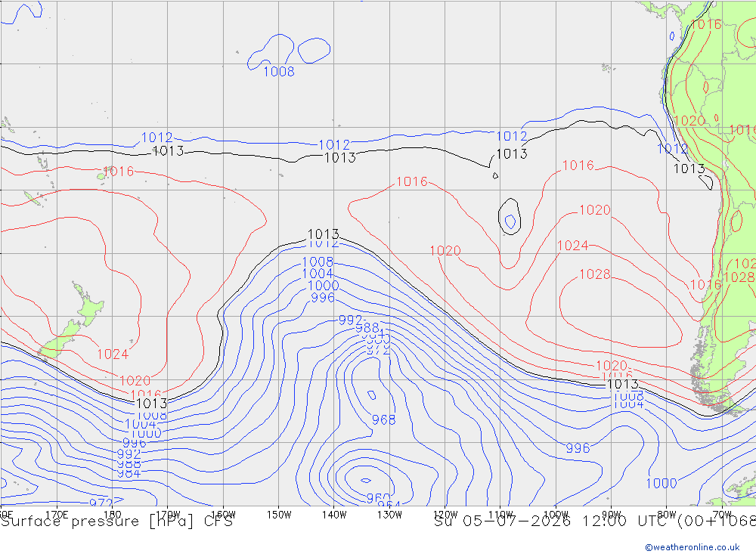Select the 170W longitude axis label
The image size is (756, 554).
tap(168, 515)
